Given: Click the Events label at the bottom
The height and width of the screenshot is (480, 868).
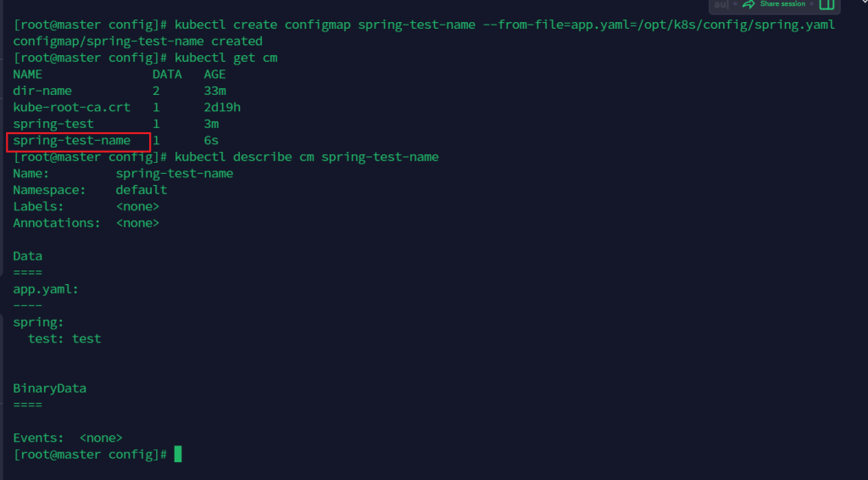Looking at the screenshot, I should tap(38, 438).
